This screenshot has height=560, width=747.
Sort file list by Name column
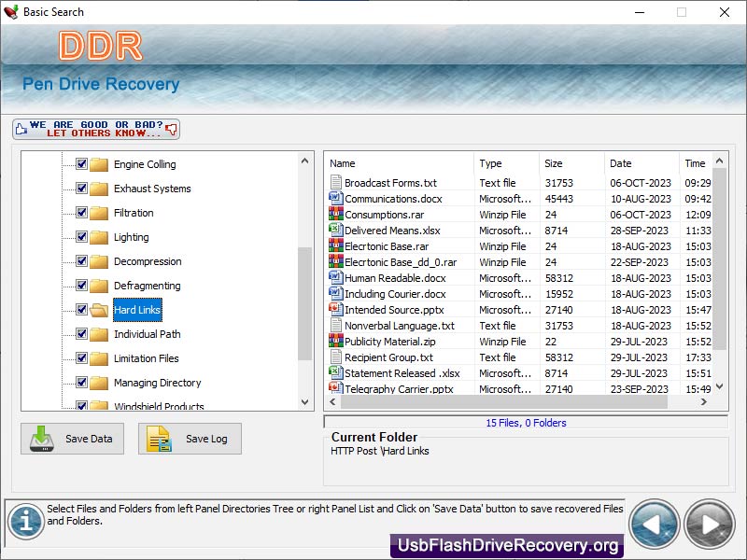[x=400, y=163]
